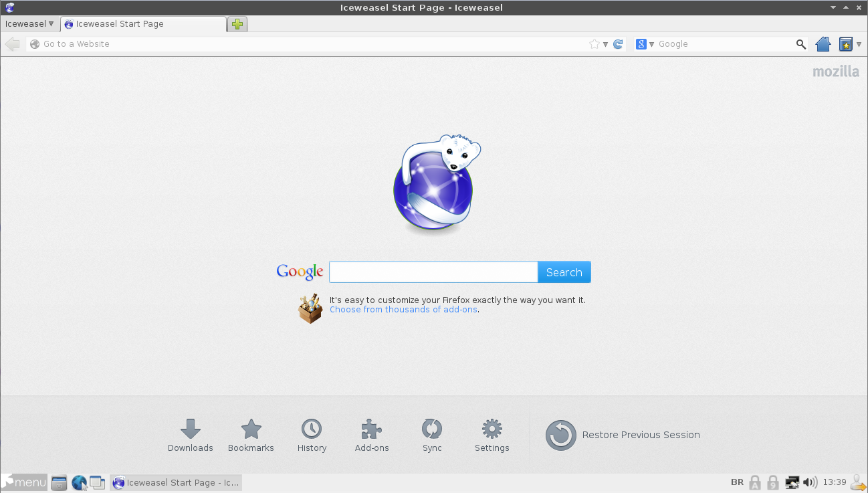Open Downloads from the start page
The width and height of the screenshot is (868, 493).
(191, 436)
